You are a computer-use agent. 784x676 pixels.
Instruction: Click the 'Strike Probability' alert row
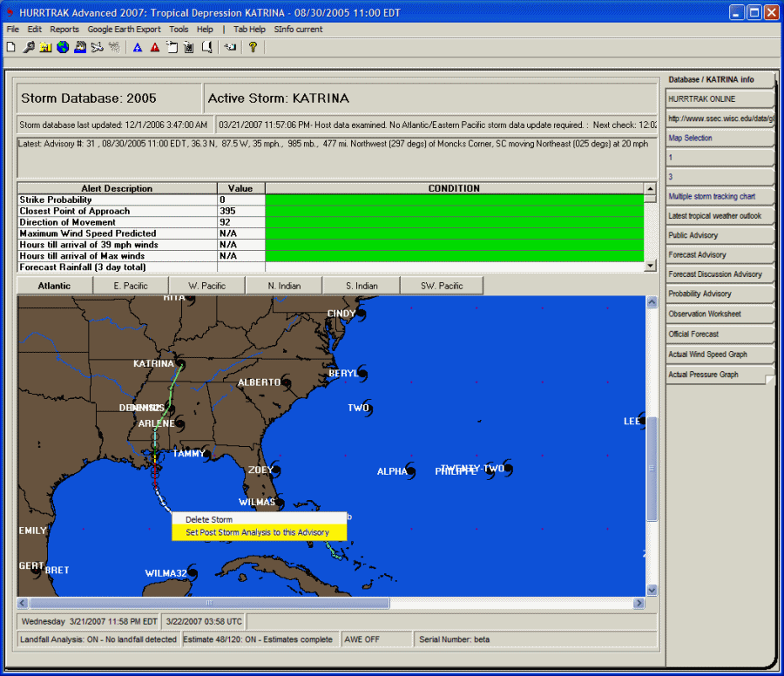coord(330,200)
